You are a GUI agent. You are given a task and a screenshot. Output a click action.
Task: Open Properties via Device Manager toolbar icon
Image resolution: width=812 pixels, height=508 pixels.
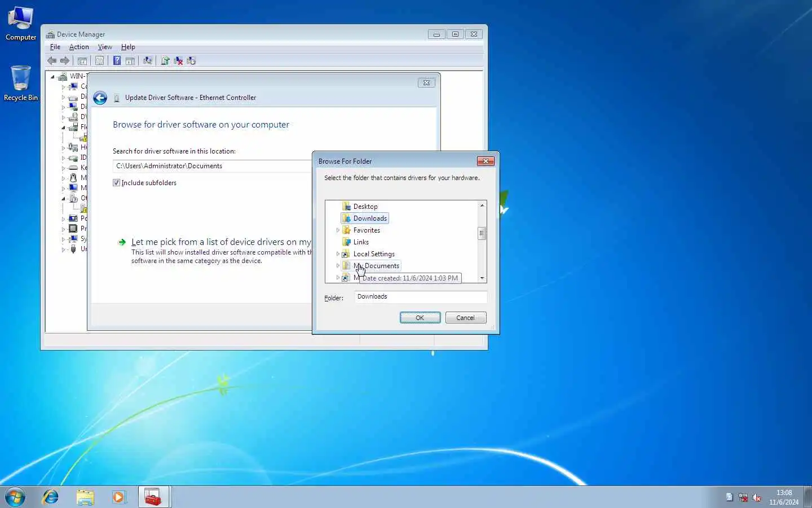click(x=100, y=61)
